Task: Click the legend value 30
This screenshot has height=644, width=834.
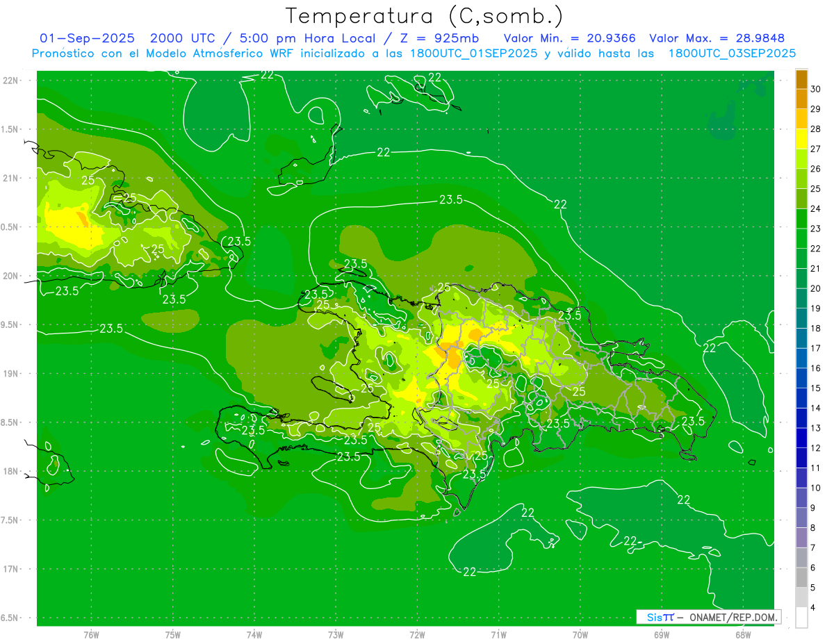Action: tap(816, 90)
